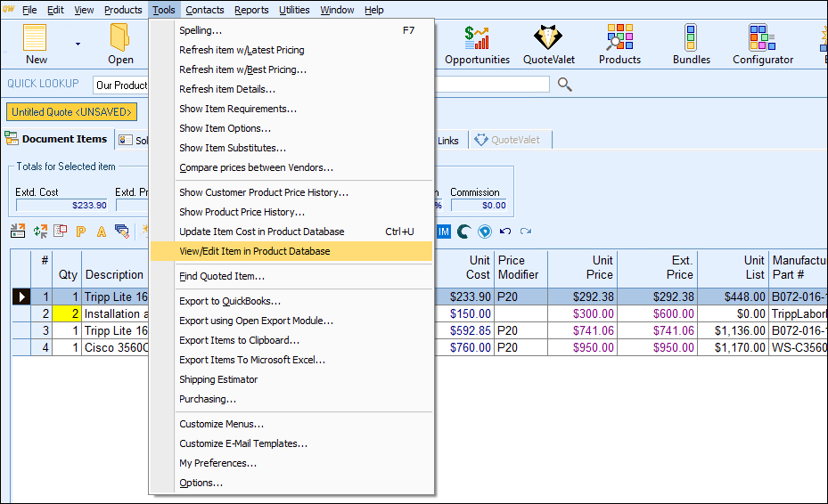828x504 pixels.
Task: Open the QuoteValet tab
Action: (x=512, y=140)
